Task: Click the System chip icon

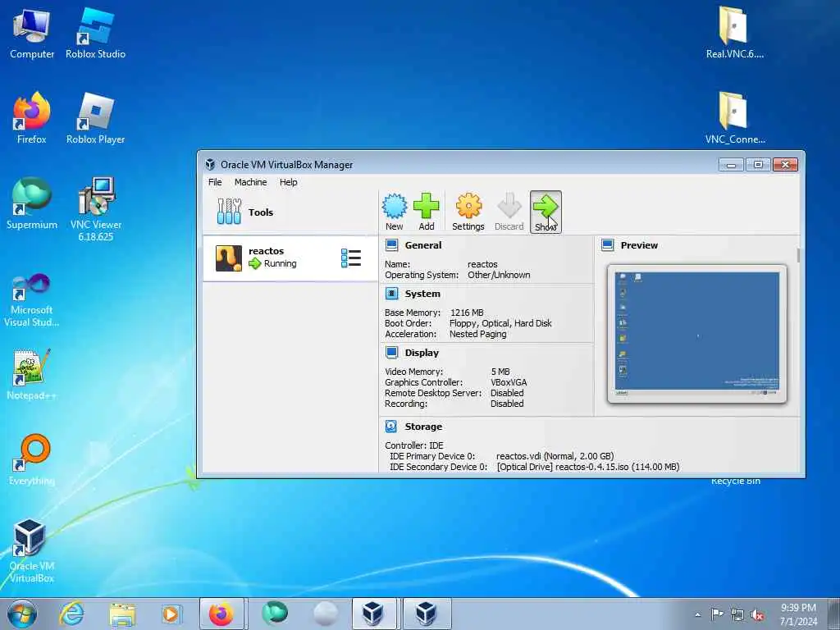Action: tap(391, 294)
